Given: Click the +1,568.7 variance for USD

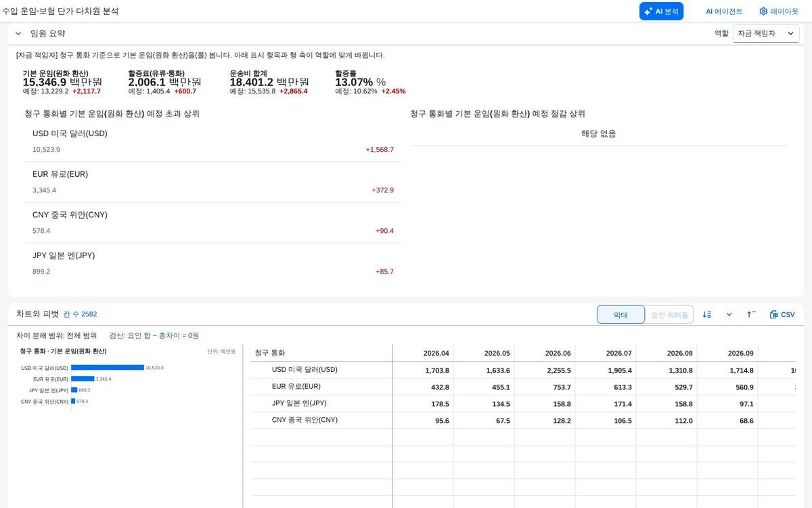Looking at the screenshot, I should (380, 150).
